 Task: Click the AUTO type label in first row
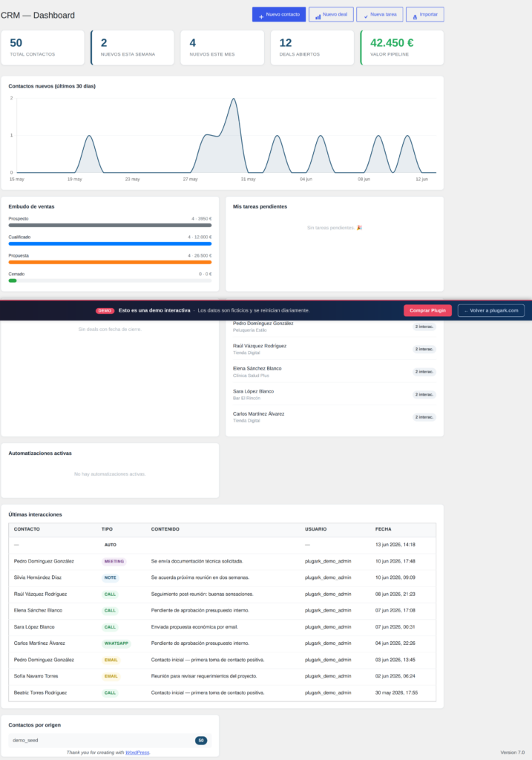click(x=110, y=545)
